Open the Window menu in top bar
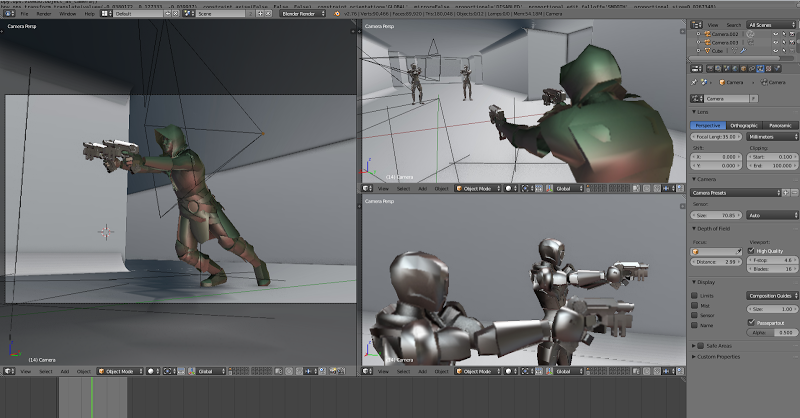Viewport: 800px width, 418px height. coord(67,15)
